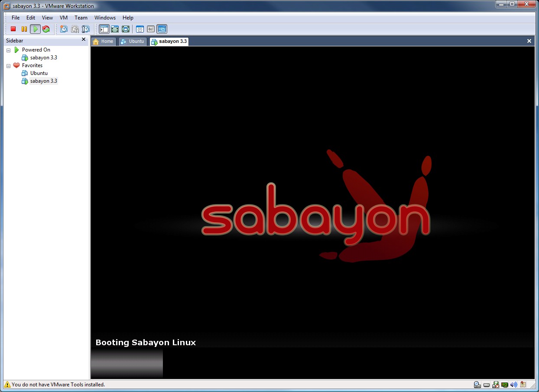The width and height of the screenshot is (539, 392).
Task: Click the VMware Workstation title bar icon
Action: coord(7,6)
